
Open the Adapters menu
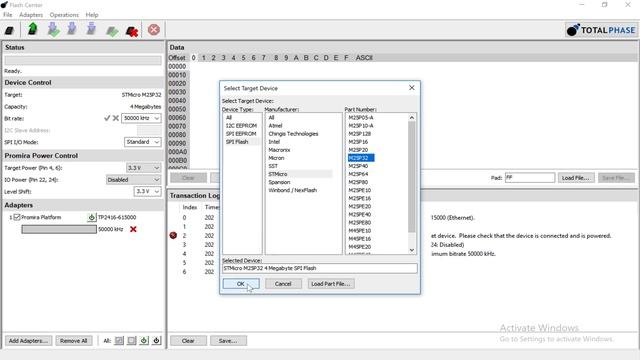pos(31,15)
